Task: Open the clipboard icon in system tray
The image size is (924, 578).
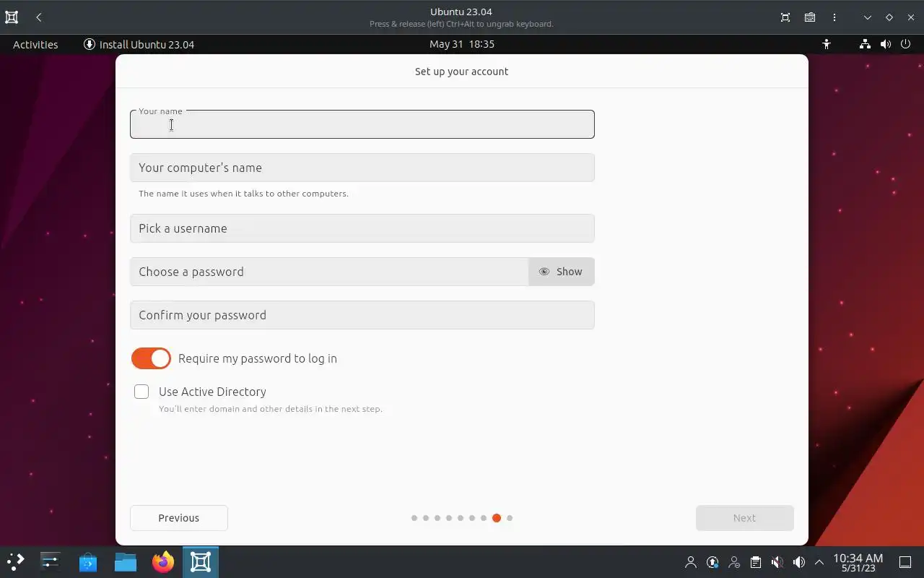Action: click(x=756, y=562)
